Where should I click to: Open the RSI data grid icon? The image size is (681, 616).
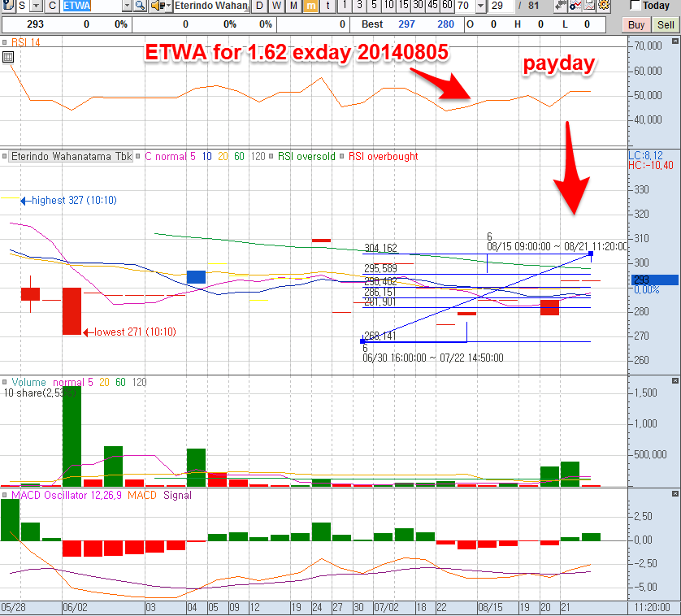point(8,57)
